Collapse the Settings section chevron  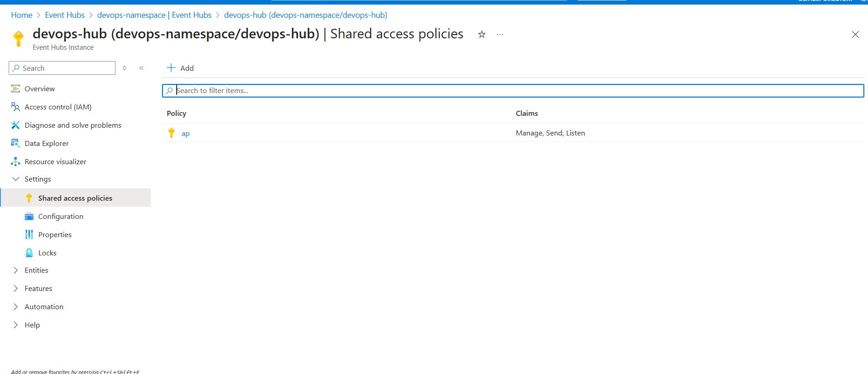coord(16,179)
